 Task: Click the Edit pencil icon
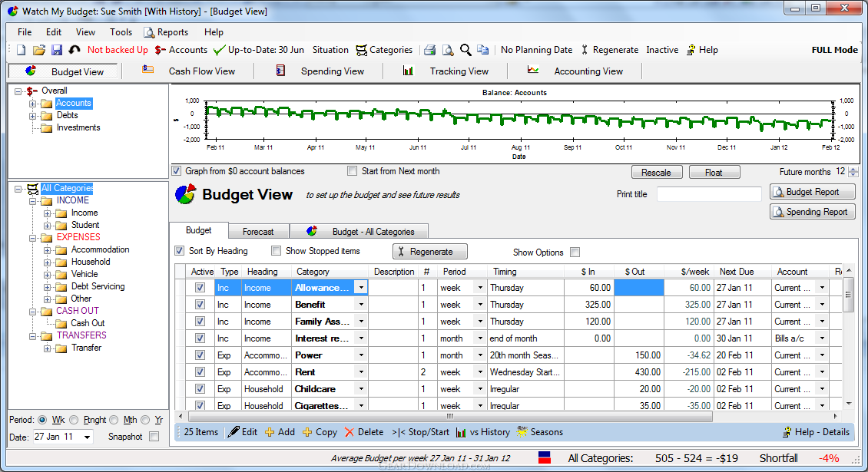click(x=234, y=431)
